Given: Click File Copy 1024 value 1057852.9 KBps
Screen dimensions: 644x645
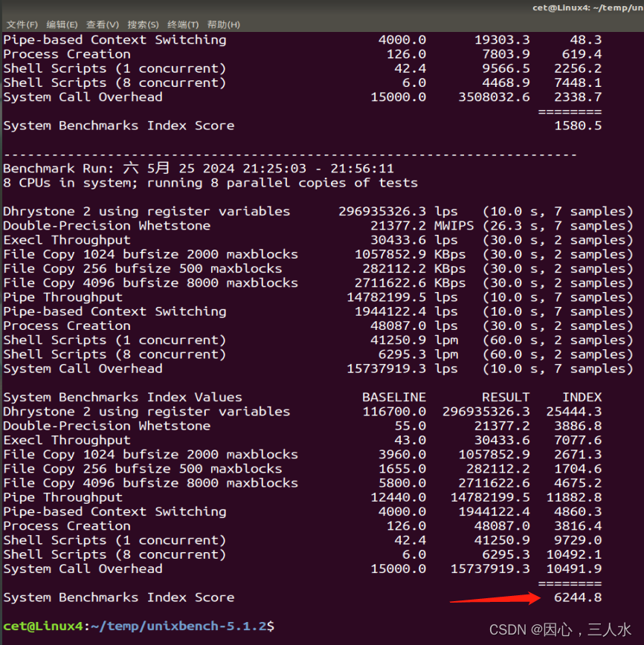Looking at the screenshot, I should [x=410, y=254].
